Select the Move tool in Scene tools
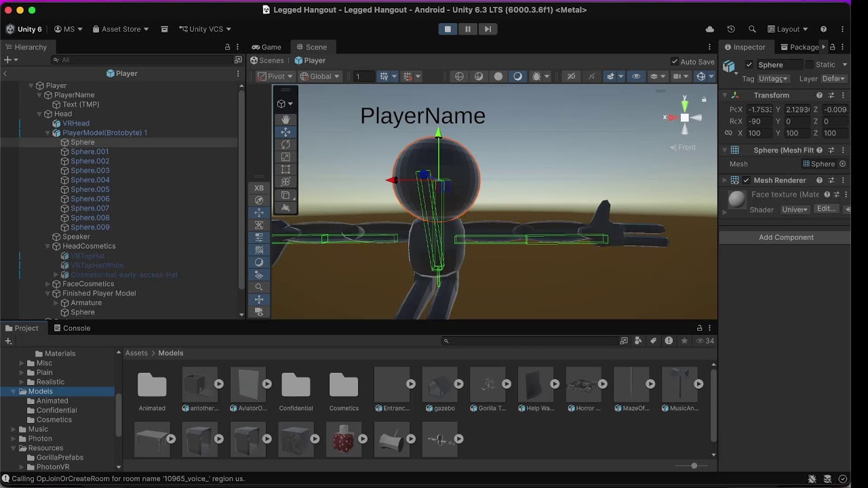The height and width of the screenshot is (488, 868). pyautogui.click(x=285, y=132)
